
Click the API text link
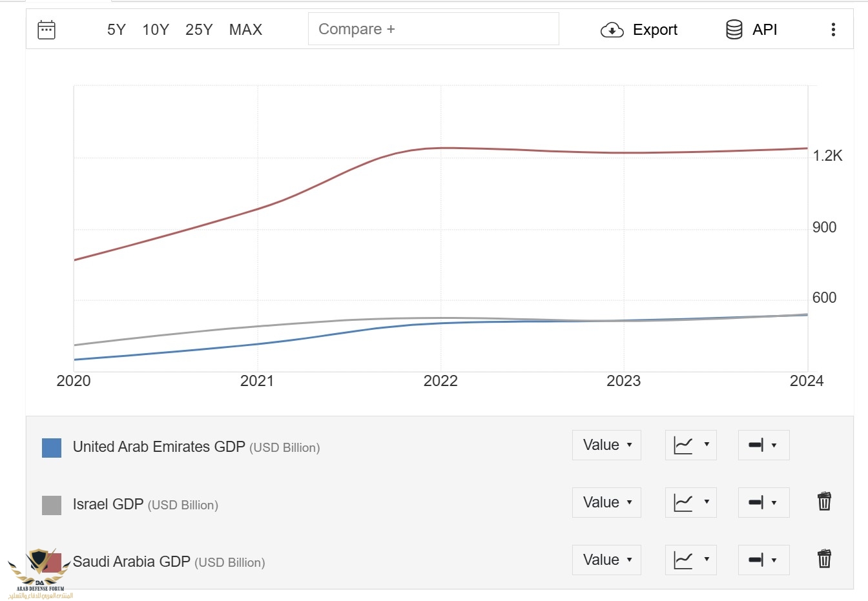tap(765, 30)
